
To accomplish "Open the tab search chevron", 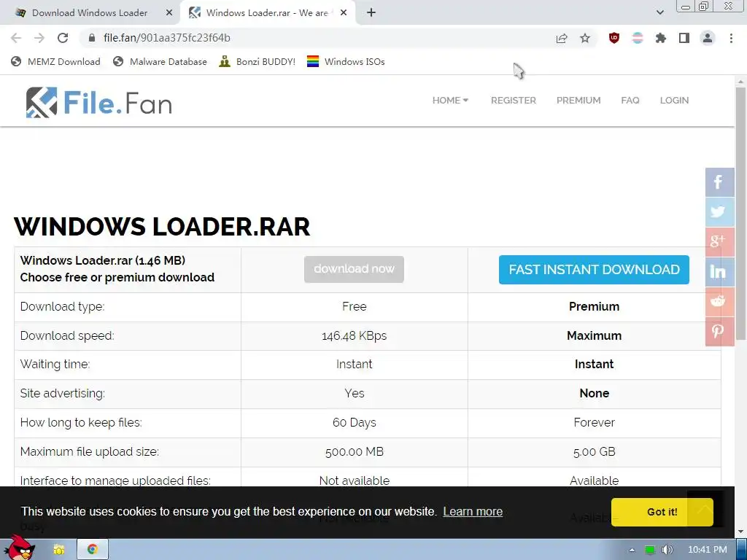I will coord(659,13).
